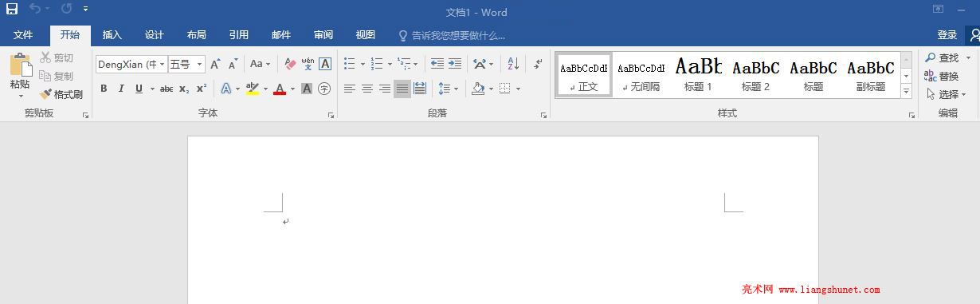Toggle Underline formatting
This screenshot has width=980, height=304.
pyautogui.click(x=139, y=89)
